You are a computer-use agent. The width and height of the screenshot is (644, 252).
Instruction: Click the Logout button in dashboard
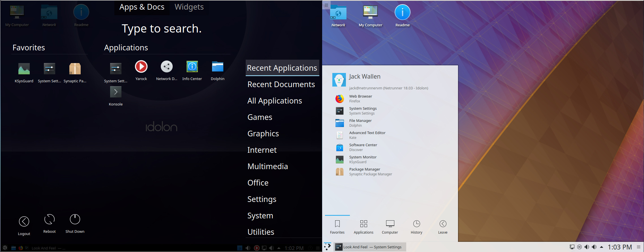[24, 225]
